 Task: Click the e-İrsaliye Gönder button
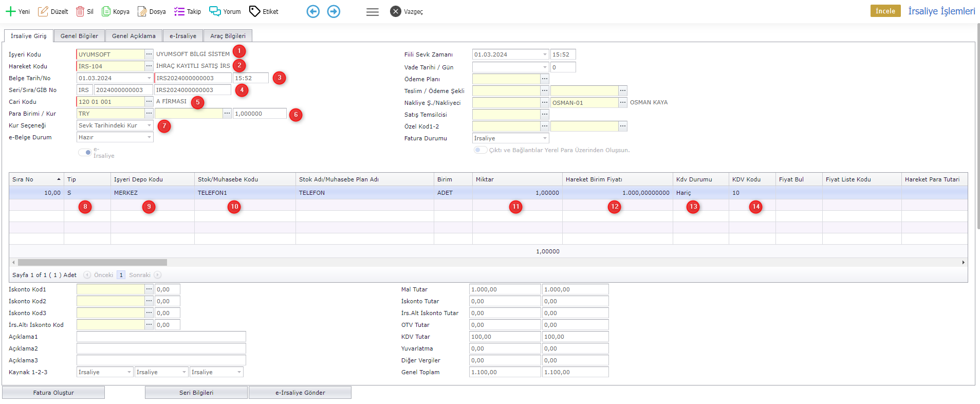coord(300,393)
